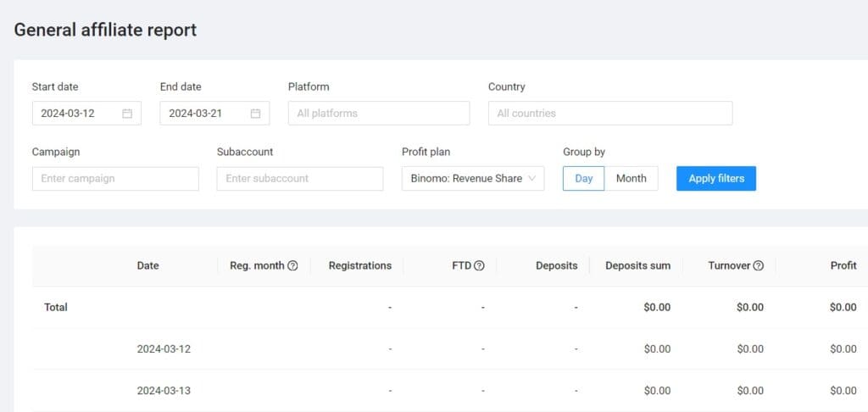Show the Turnover help tooltip icon

[759, 266]
